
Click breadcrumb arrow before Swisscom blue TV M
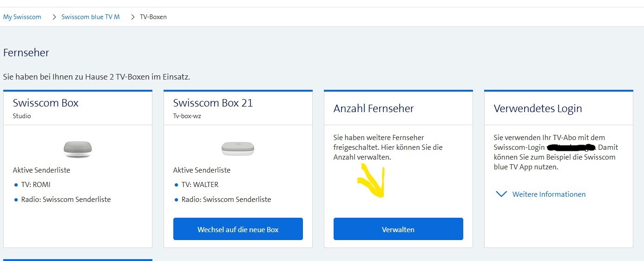(54, 17)
